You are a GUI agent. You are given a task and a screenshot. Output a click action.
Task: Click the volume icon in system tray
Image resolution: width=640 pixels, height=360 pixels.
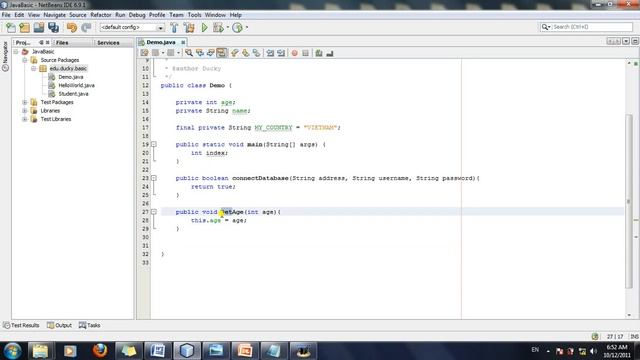coord(593,351)
